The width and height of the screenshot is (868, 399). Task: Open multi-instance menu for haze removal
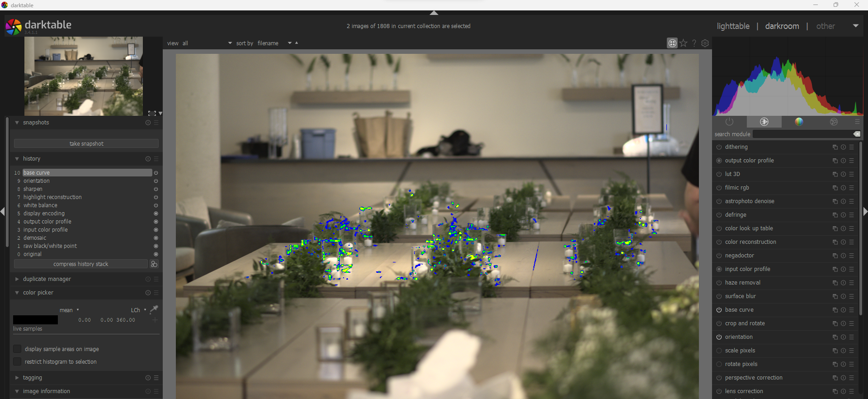pos(835,283)
